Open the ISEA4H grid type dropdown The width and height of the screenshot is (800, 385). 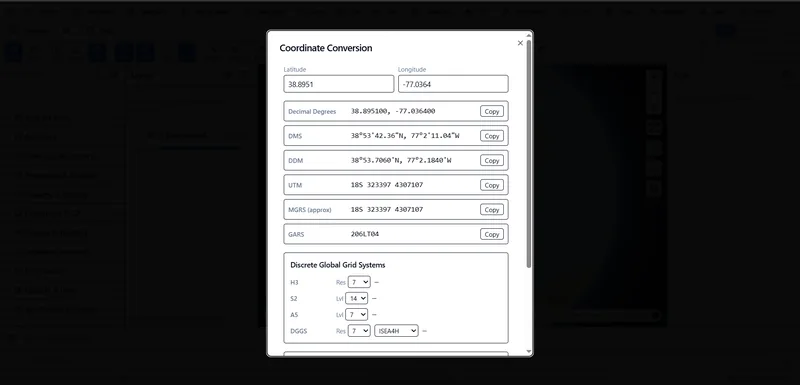396,331
